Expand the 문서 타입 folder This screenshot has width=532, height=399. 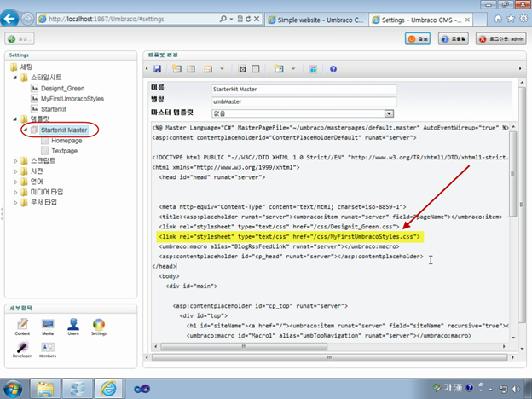(x=15, y=203)
